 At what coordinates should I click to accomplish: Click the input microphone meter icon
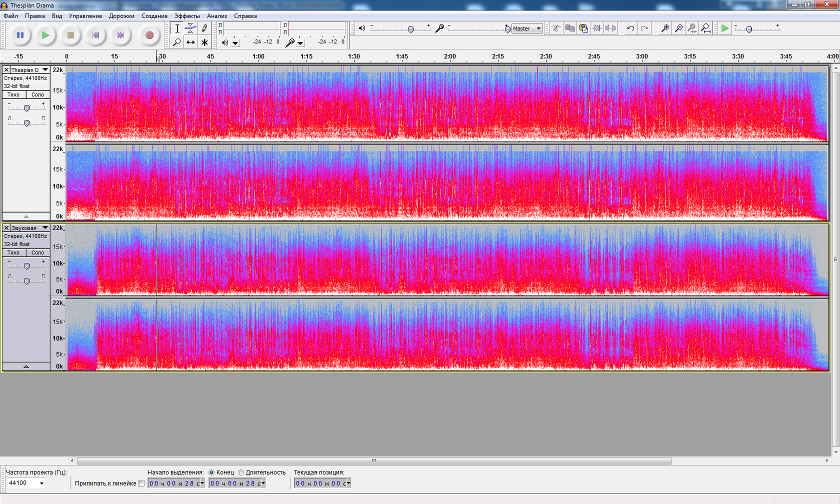[289, 42]
